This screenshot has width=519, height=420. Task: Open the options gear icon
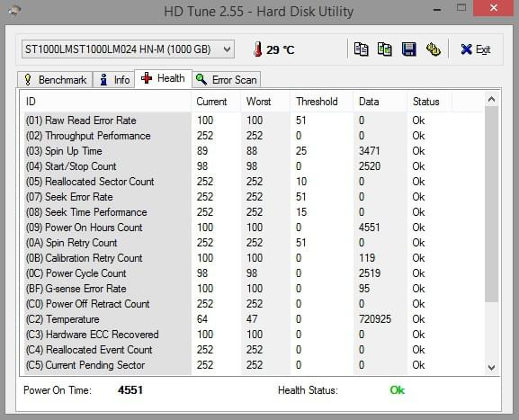433,49
